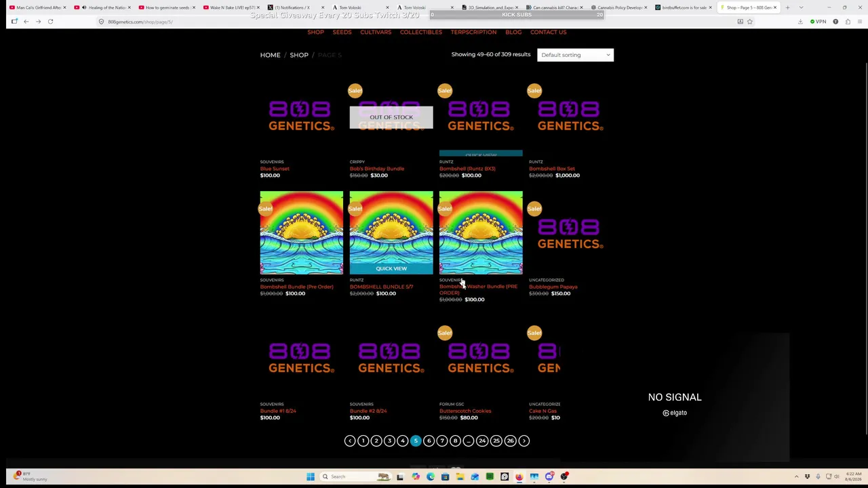Open File Explorer from the taskbar
868x488 pixels.
[460, 476]
